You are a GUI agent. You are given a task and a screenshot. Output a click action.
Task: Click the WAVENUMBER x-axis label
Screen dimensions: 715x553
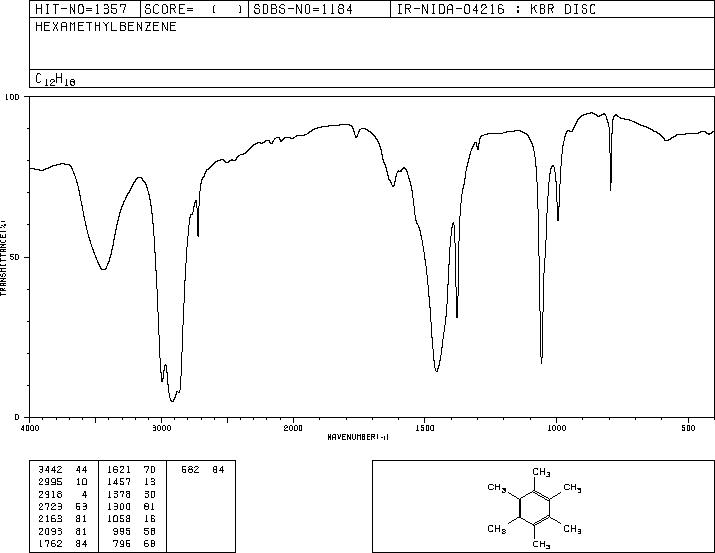coord(358,437)
